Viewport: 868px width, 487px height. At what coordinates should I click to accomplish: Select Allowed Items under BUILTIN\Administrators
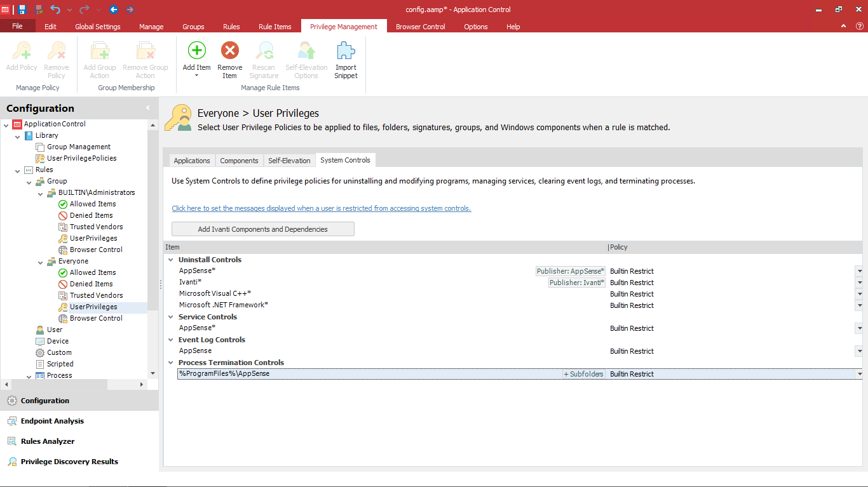(x=93, y=204)
